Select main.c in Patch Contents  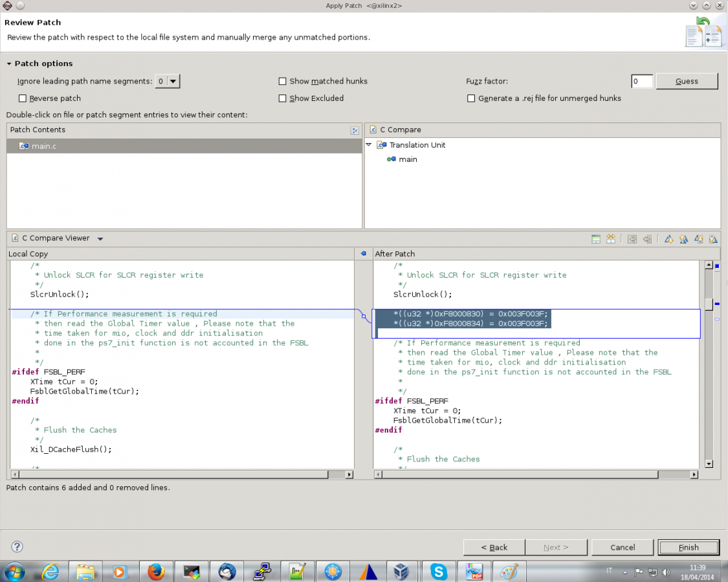(x=44, y=146)
